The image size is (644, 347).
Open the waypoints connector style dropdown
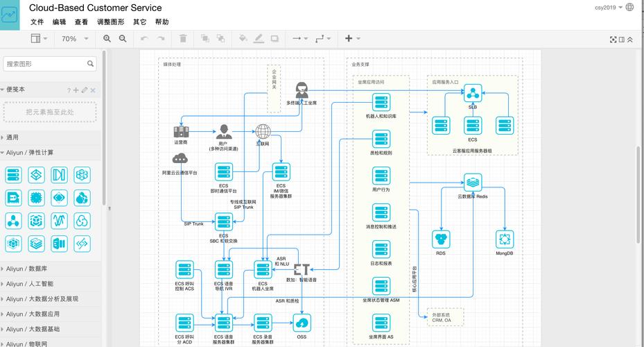coord(323,39)
